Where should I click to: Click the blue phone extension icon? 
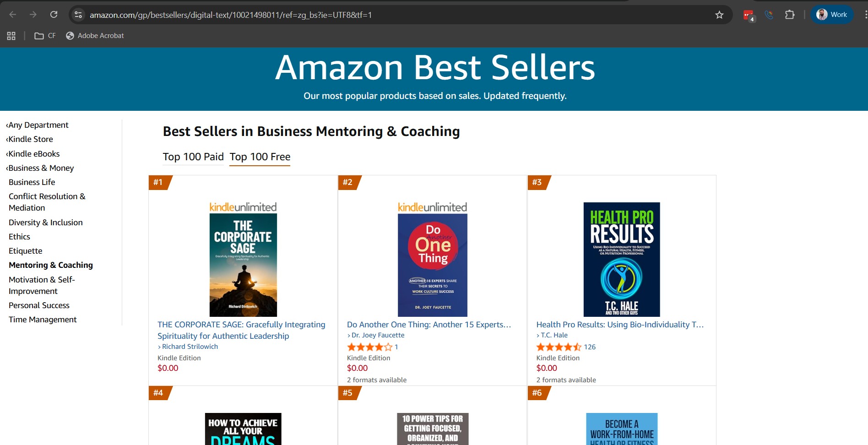point(769,15)
